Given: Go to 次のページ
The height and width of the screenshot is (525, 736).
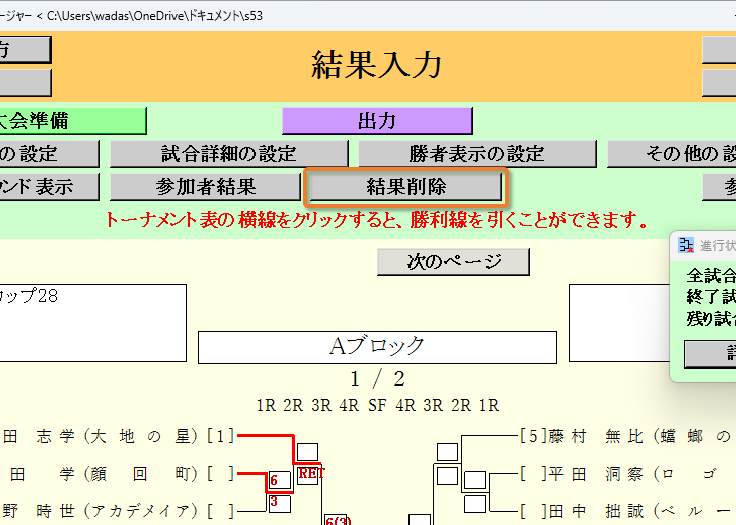Looking at the screenshot, I should coord(453,262).
